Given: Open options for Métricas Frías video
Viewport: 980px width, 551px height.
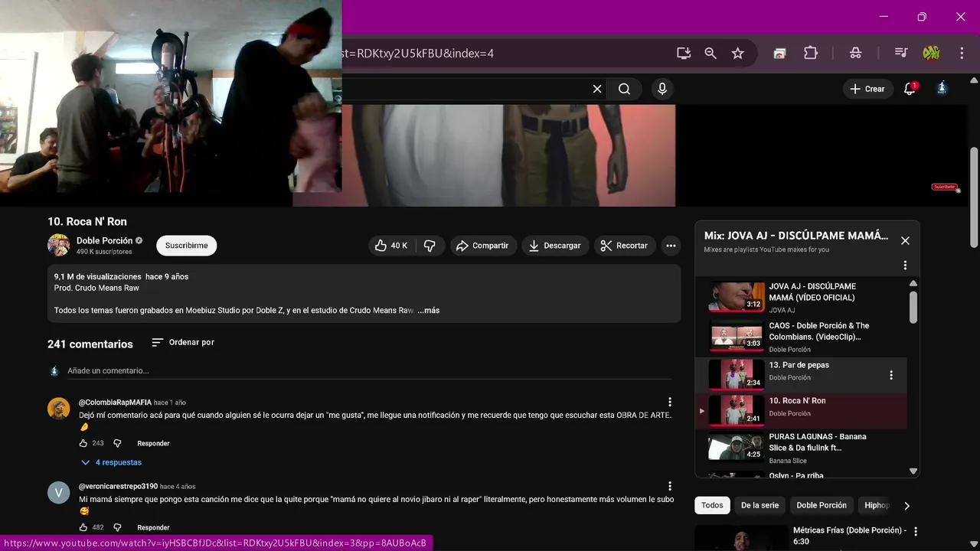Looking at the screenshot, I should [915, 531].
